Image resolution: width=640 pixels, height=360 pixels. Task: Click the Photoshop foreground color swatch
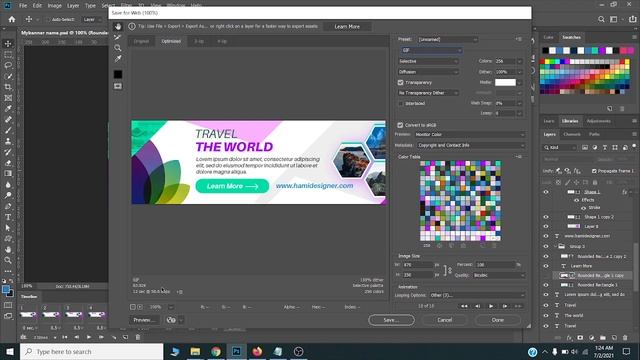pos(6,289)
